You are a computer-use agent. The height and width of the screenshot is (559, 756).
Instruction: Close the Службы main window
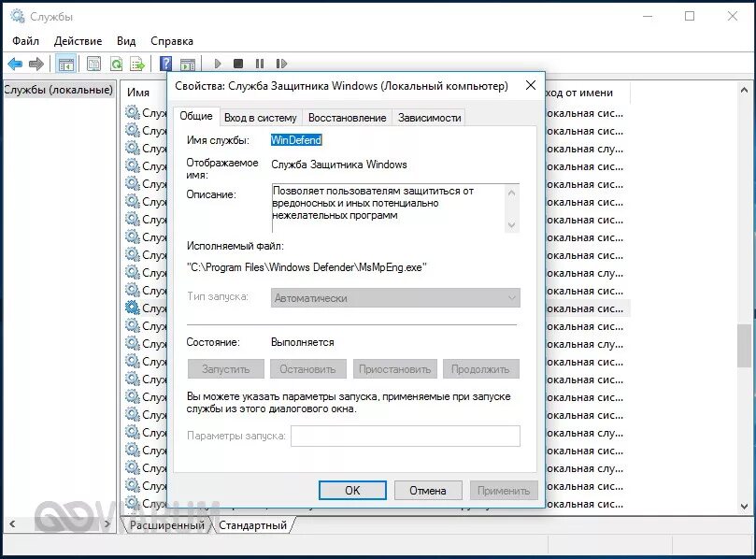pyautogui.click(x=733, y=17)
